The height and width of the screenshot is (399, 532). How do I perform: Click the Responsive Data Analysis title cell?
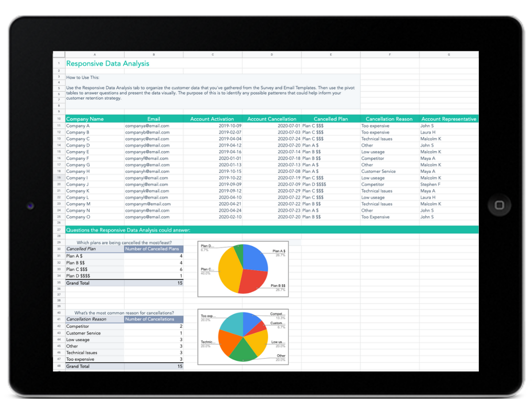[x=108, y=63]
